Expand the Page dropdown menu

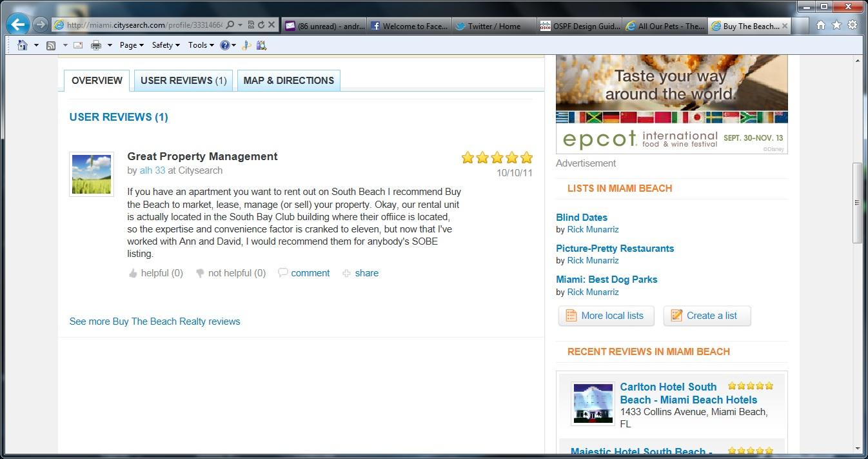click(x=131, y=45)
